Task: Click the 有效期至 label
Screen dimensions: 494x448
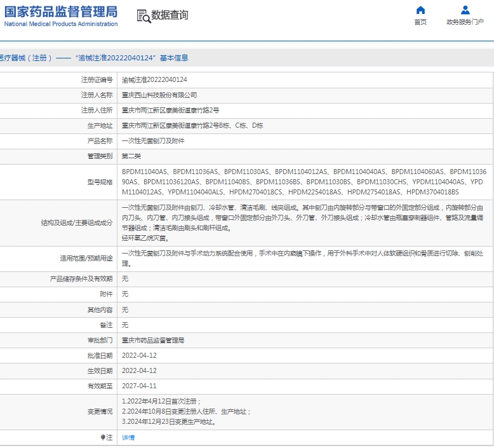Action: point(100,386)
